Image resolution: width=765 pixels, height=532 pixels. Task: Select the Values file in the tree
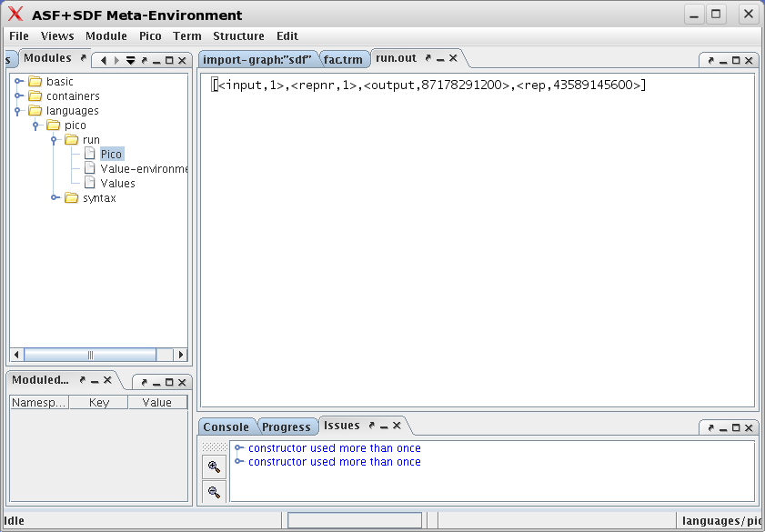point(118,182)
